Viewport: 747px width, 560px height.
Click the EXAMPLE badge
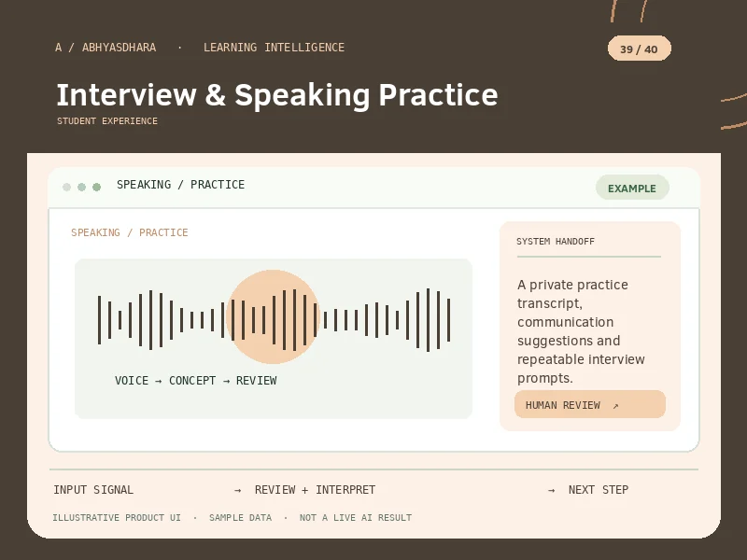coord(632,188)
